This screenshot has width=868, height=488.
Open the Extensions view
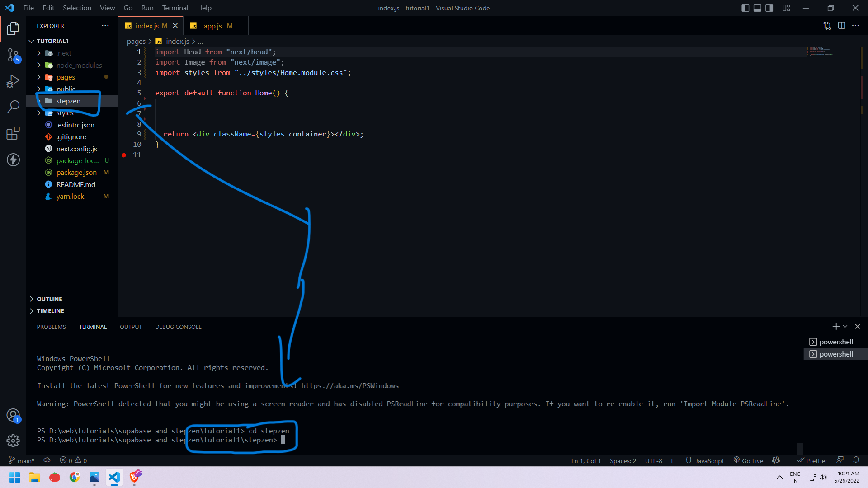point(13,133)
